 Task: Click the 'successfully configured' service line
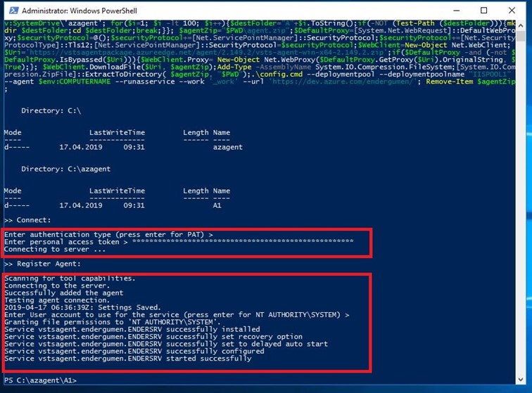click(x=134, y=352)
